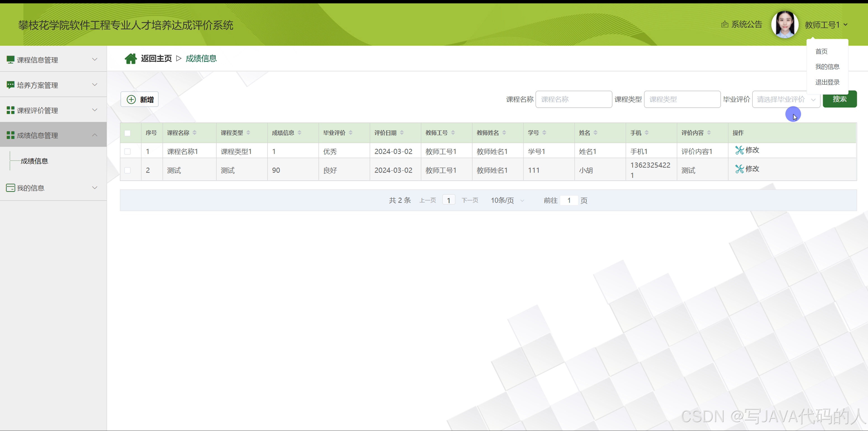Check the checkbox for row 2 测试
Screen dimensions: 868x431
127,170
